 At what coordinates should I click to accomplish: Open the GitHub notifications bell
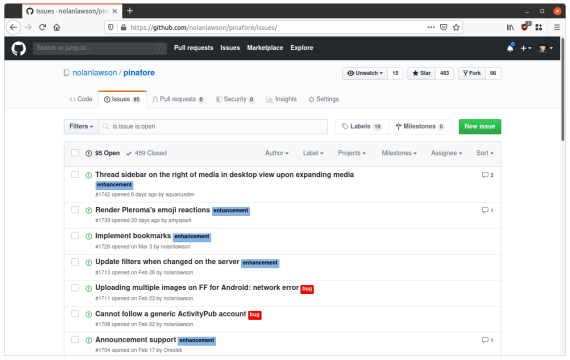pos(510,48)
